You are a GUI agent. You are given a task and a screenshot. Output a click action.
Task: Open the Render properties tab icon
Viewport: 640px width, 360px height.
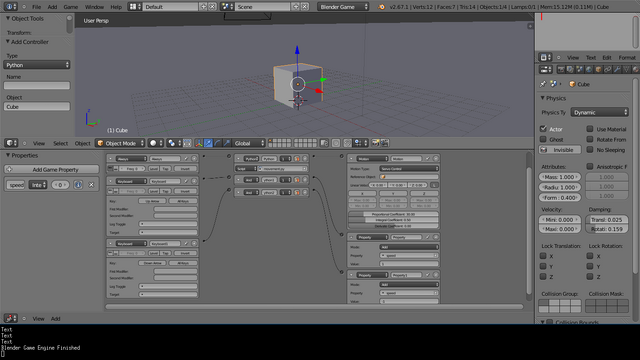click(x=561, y=69)
